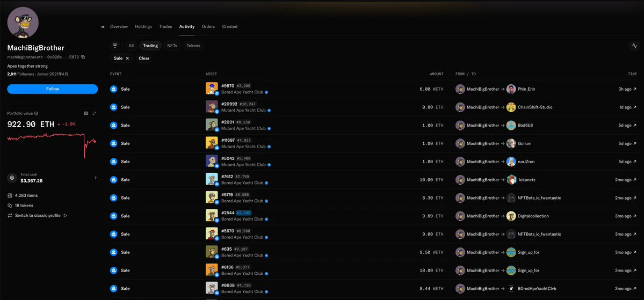
Task: Click the MachiBigBrother profile avatar
Action: click(x=23, y=23)
